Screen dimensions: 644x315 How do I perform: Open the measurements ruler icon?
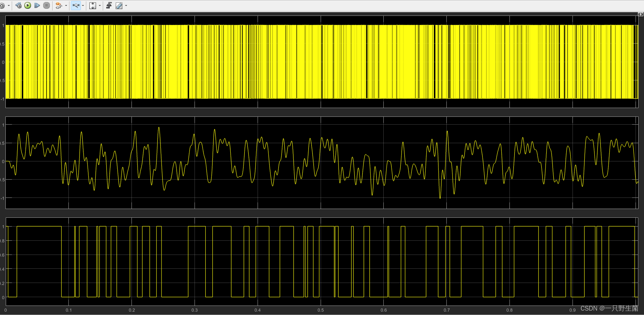[x=119, y=5]
